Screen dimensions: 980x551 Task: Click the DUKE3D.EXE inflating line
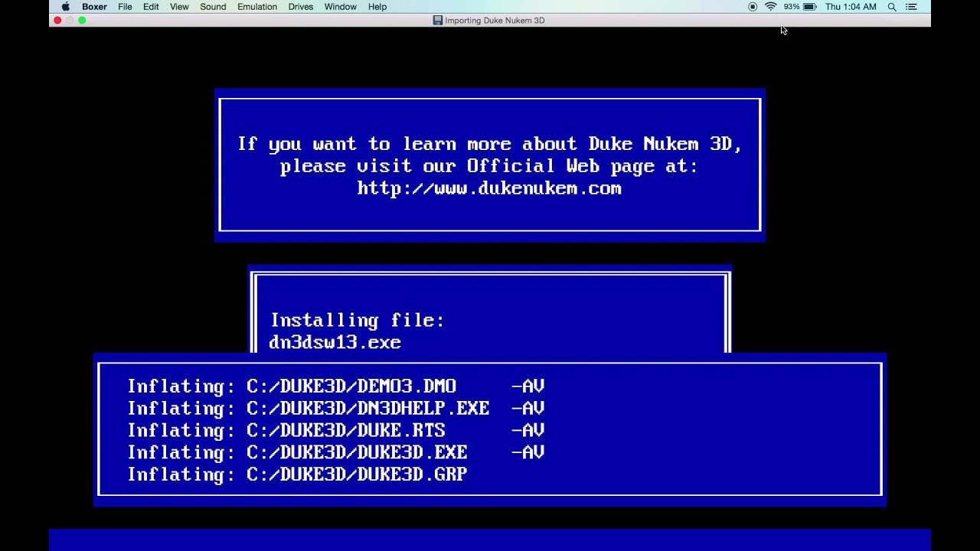coord(336,452)
